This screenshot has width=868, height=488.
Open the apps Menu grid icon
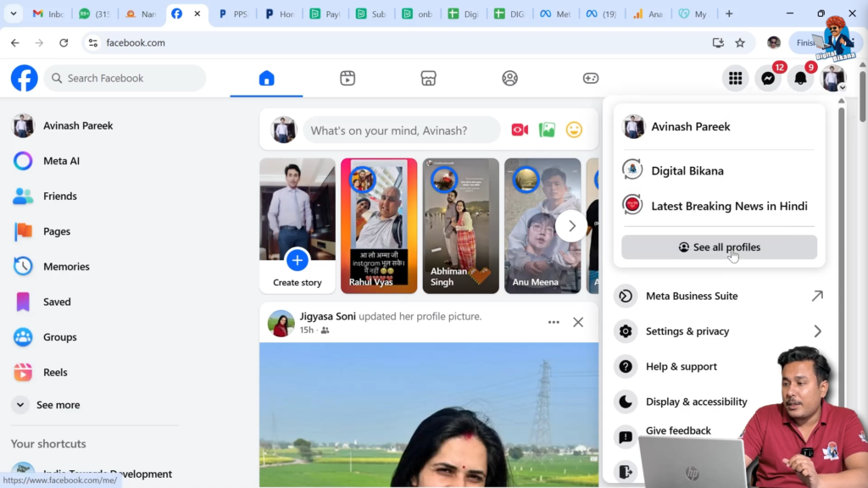pos(735,78)
